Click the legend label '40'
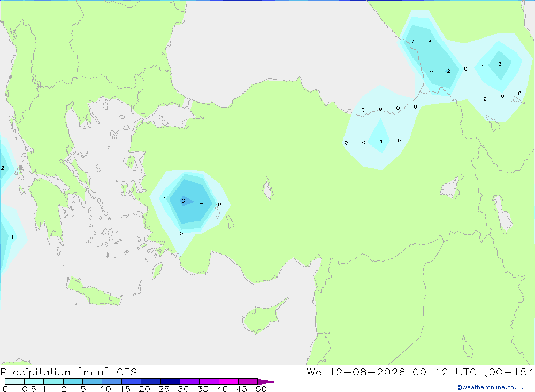535x392 pixels. point(223,389)
